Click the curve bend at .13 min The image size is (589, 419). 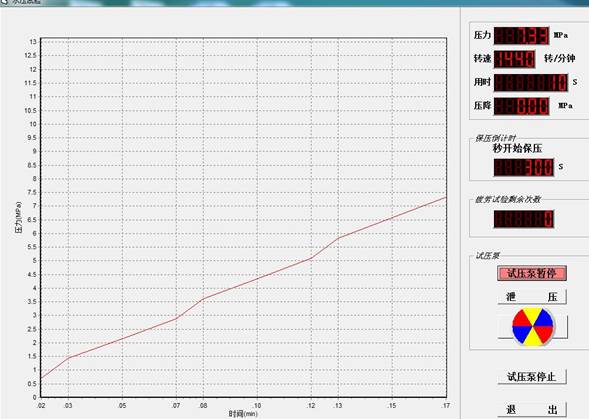(338, 238)
